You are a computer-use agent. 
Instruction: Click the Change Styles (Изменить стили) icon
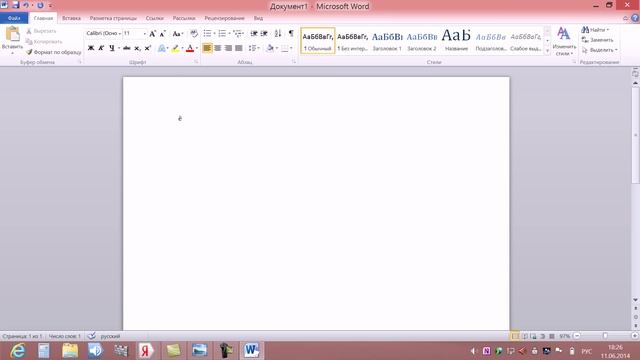pyautogui.click(x=564, y=34)
